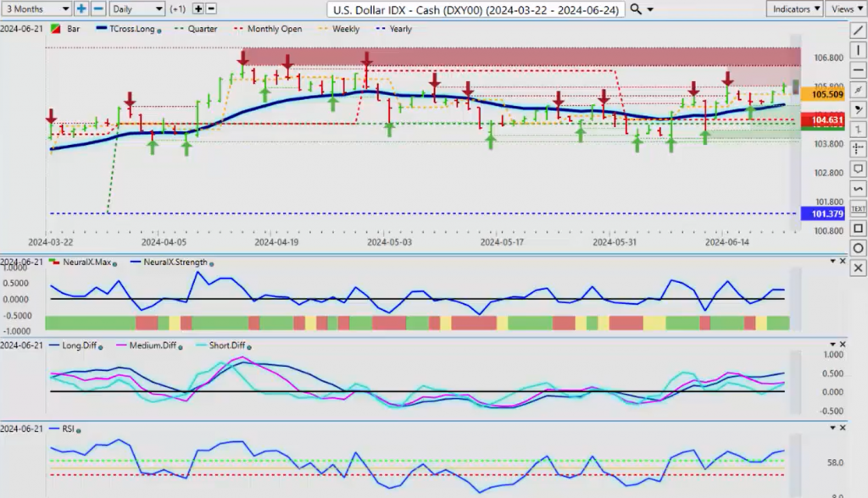The height and width of the screenshot is (498, 868).
Task: Select the horizontal line drawing tool
Action: pos(858,70)
